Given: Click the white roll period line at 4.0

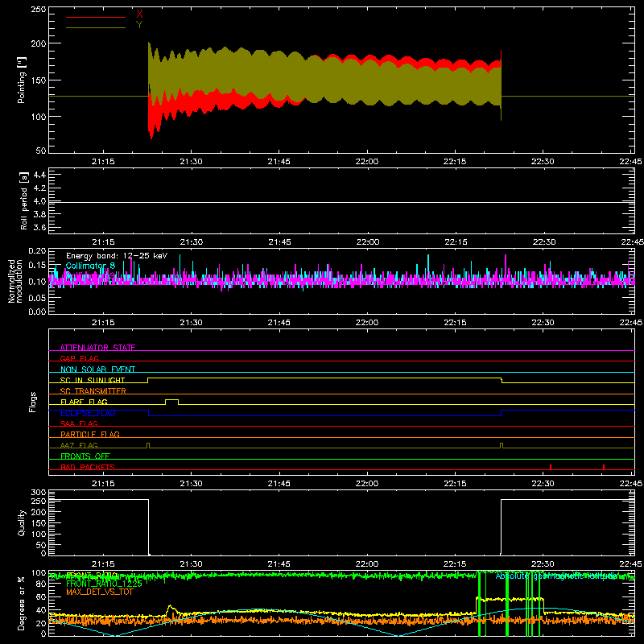Looking at the screenshot, I should (x=341, y=202).
